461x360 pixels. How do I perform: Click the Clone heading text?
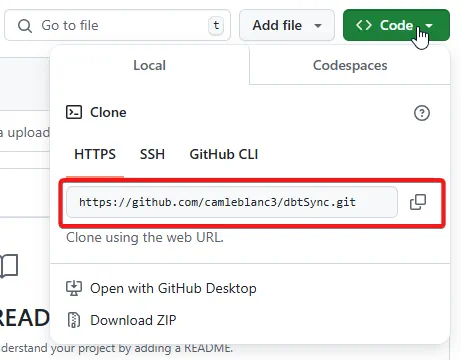108,113
